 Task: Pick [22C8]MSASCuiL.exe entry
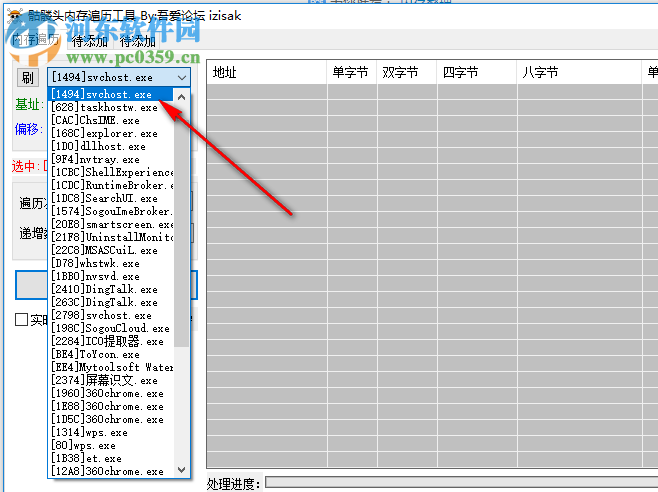click(x=111, y=251)
